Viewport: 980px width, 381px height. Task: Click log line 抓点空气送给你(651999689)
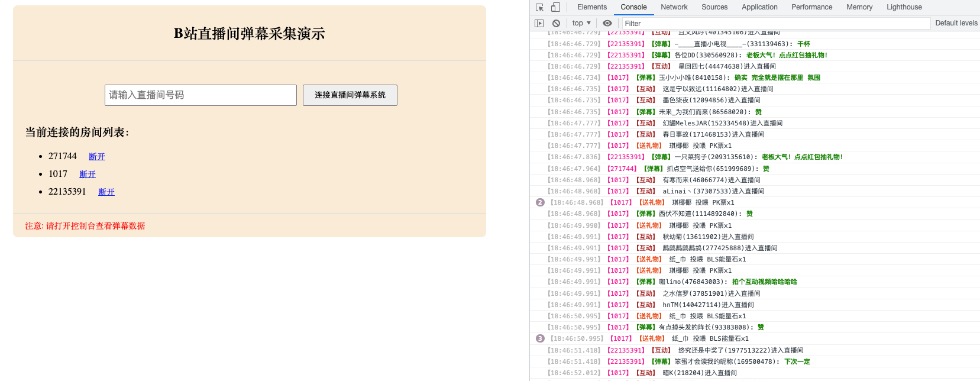click(x=755, y=169)
